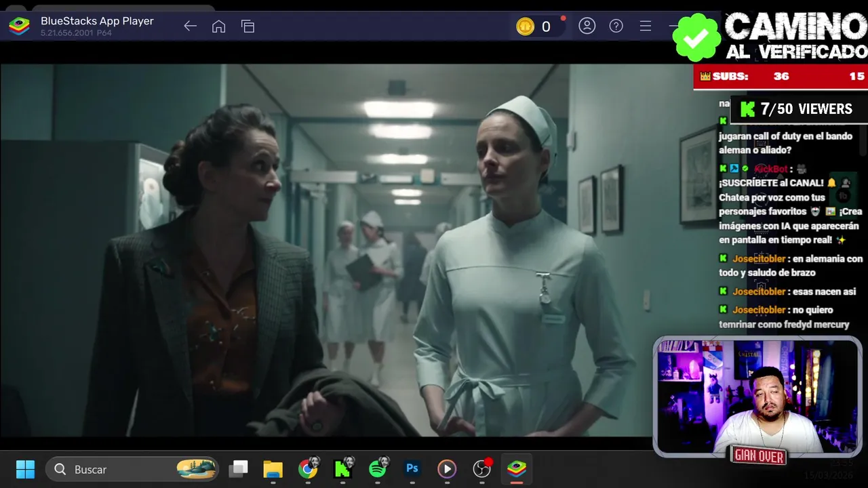This screenshot has width=868, height=488.
Task: Click the video playing in BlueStacks
Action: [x=325, y=250]
